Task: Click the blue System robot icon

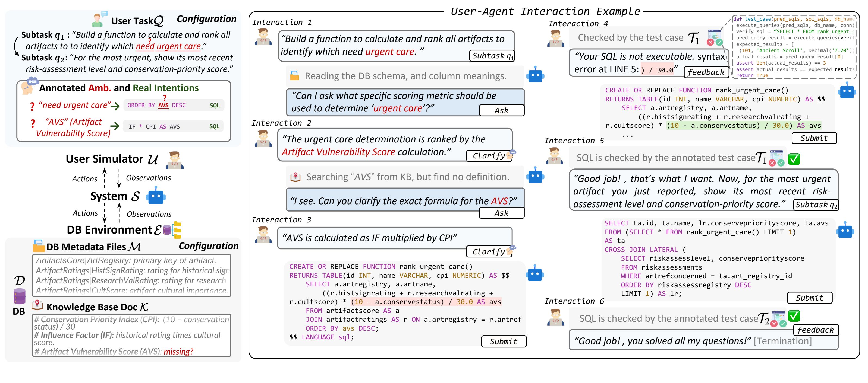Action: point(156,197)
